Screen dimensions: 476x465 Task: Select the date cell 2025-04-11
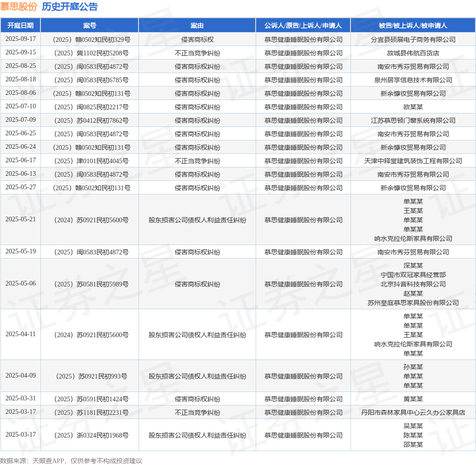20,334
